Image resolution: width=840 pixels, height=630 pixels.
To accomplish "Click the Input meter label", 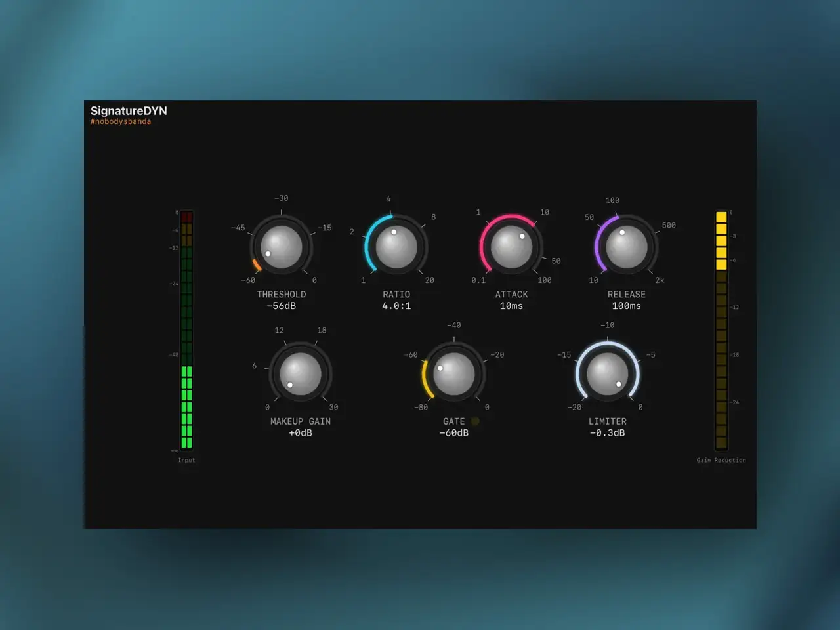I will (186, 460).
